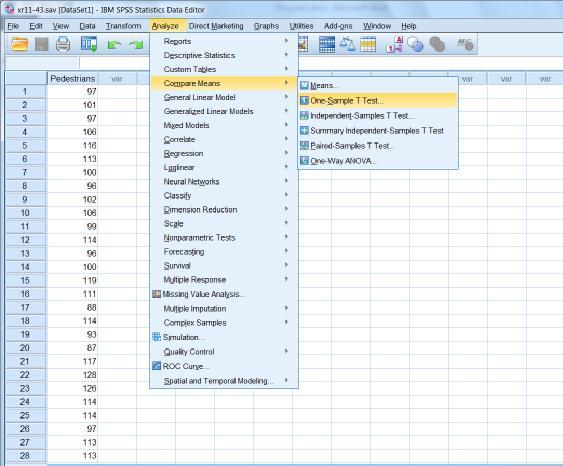Open the Graphs menu
Screen dimensions: 563x466
point(266,26)
